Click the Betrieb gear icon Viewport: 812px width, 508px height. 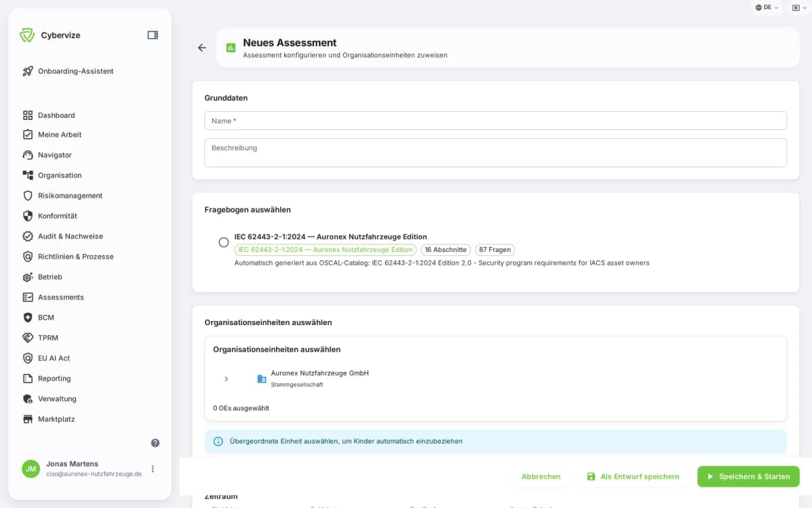pyautogui.click(x=28, y=277)
